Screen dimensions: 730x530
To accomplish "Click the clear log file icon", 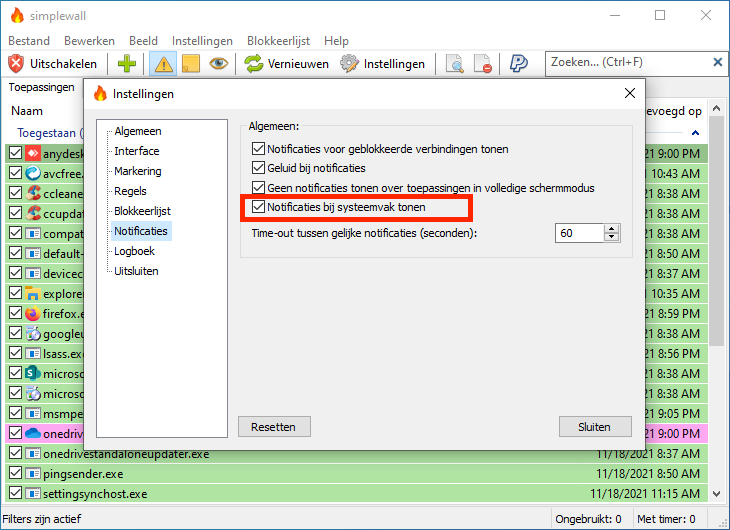I will coord(482,63).
